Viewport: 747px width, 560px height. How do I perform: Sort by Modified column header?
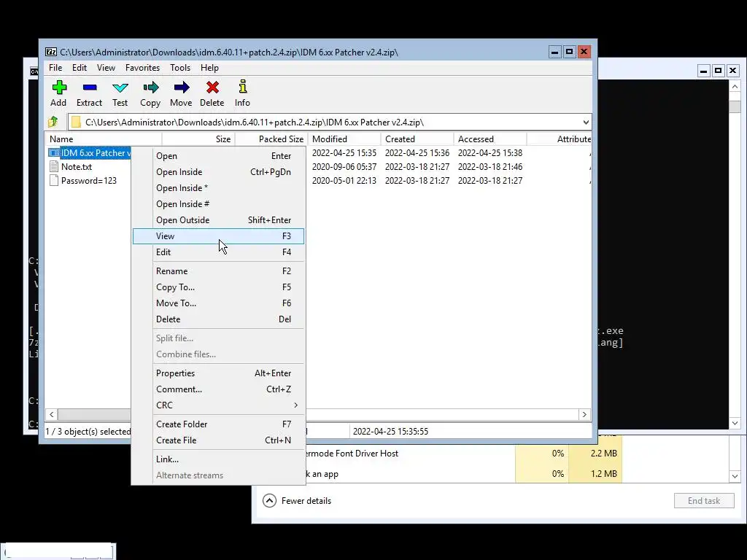[344, 139]
